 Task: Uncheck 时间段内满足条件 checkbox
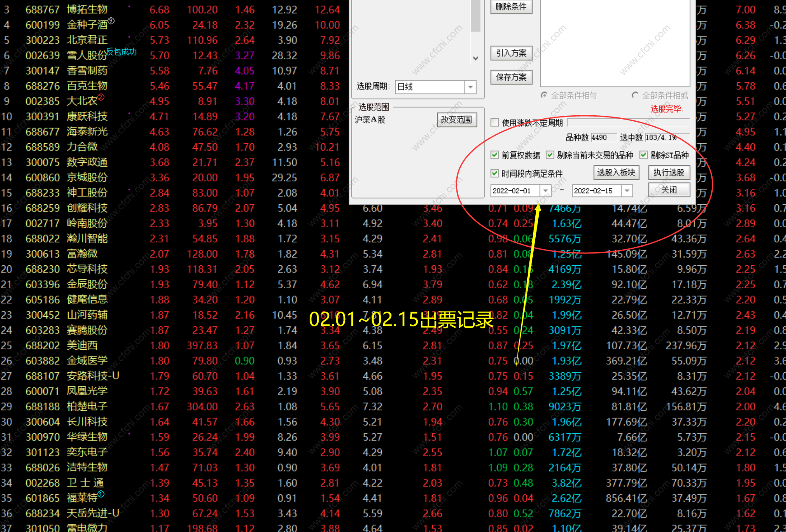click(495, 173)
